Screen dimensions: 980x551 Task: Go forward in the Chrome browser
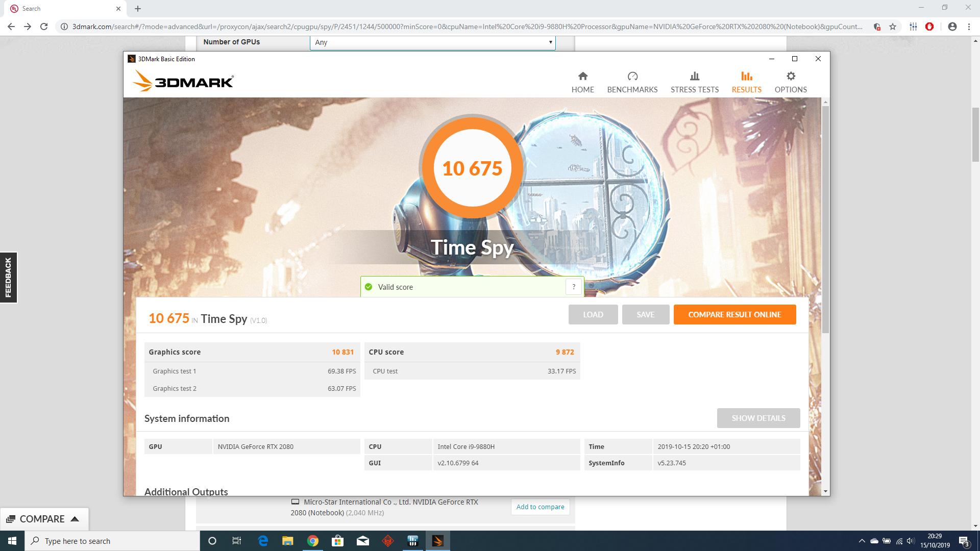coord(28,27)
